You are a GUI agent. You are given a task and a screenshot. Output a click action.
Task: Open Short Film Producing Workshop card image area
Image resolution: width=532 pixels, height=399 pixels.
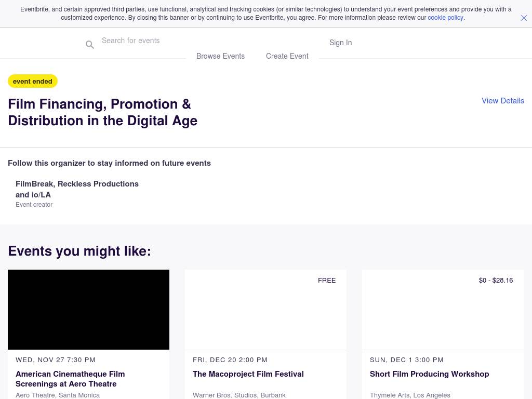[443, 310]
